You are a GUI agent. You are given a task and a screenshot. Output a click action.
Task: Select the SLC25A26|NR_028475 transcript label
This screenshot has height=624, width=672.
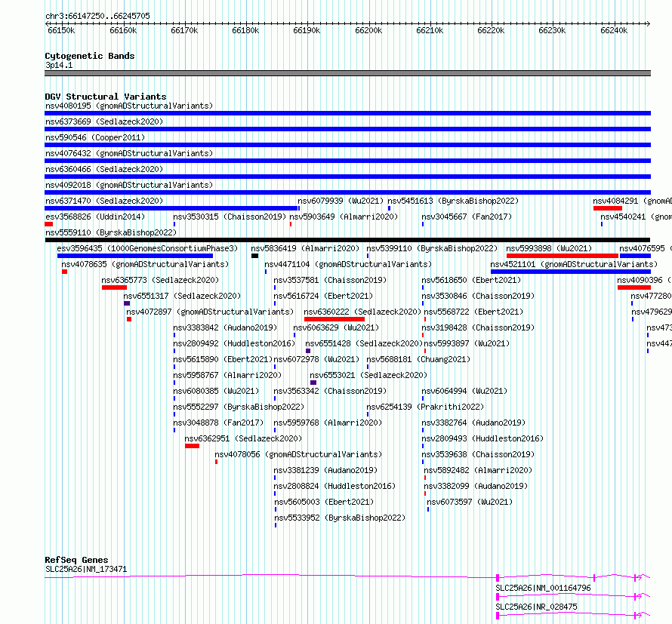pyautogui.click(x=536, y=607)
